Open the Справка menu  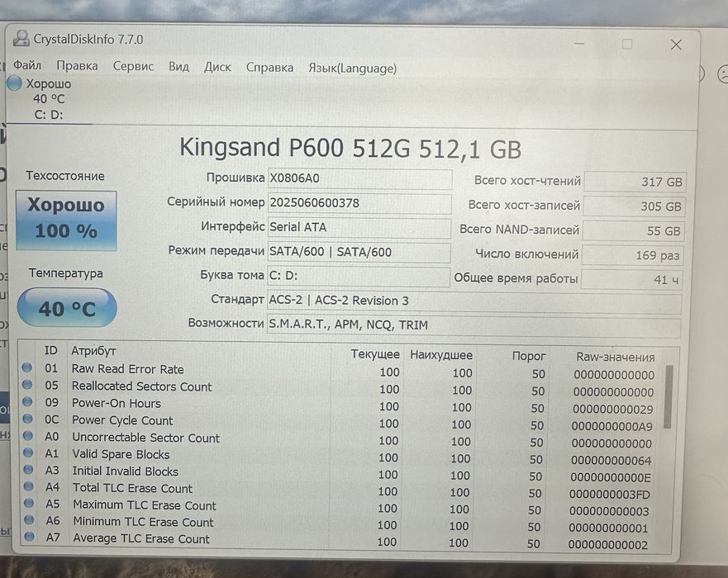(269, 68)
